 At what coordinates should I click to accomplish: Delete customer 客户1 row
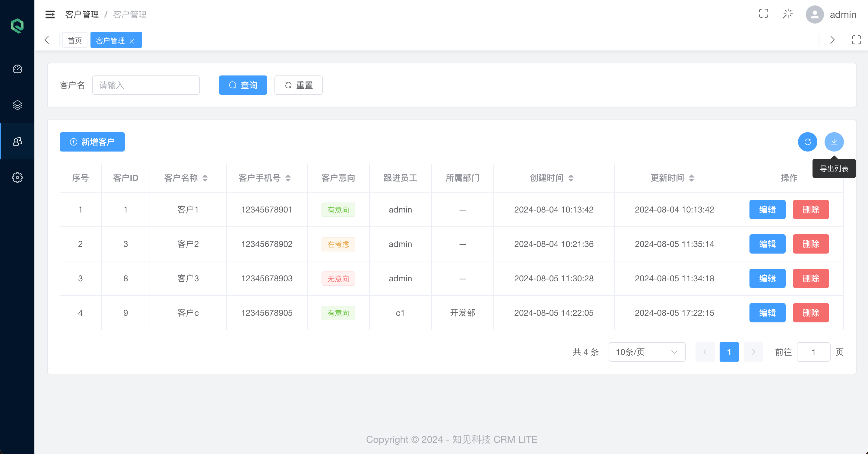[x=811, y=209]
